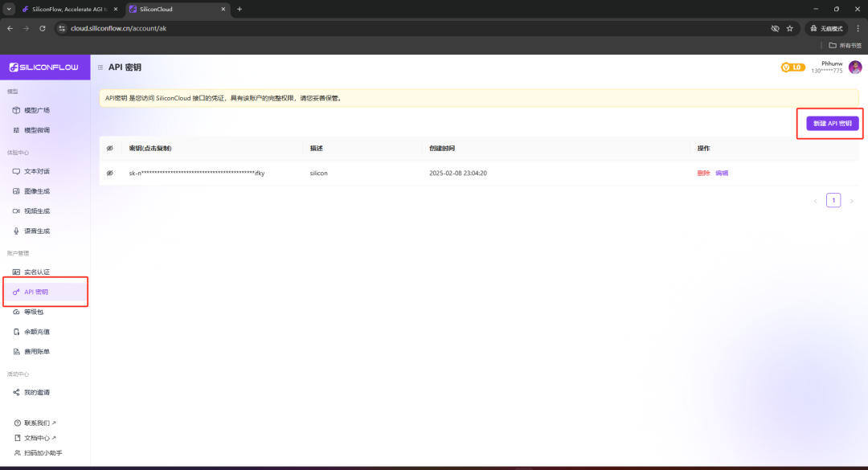Click the SiliconFlow logo

(43, 67)
